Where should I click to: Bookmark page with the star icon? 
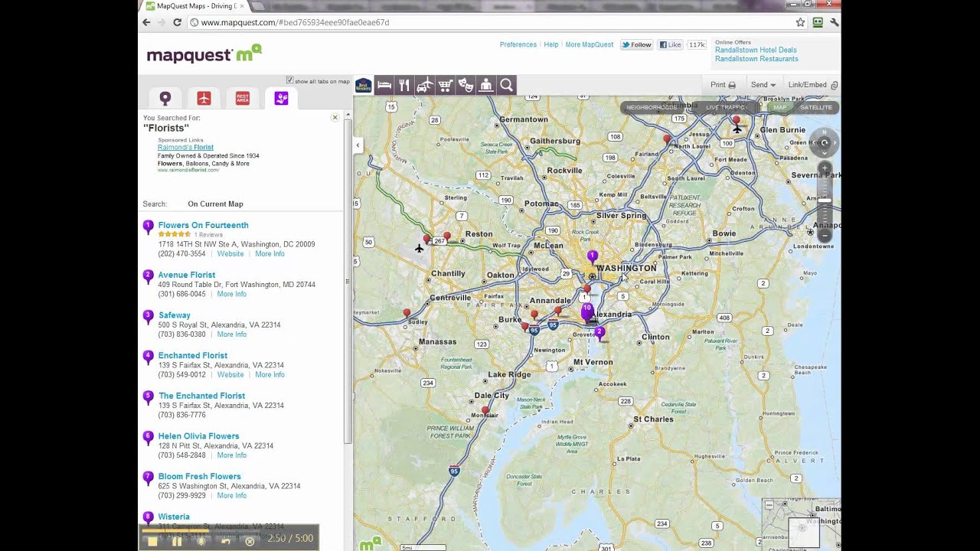click(x=800, y=22)
